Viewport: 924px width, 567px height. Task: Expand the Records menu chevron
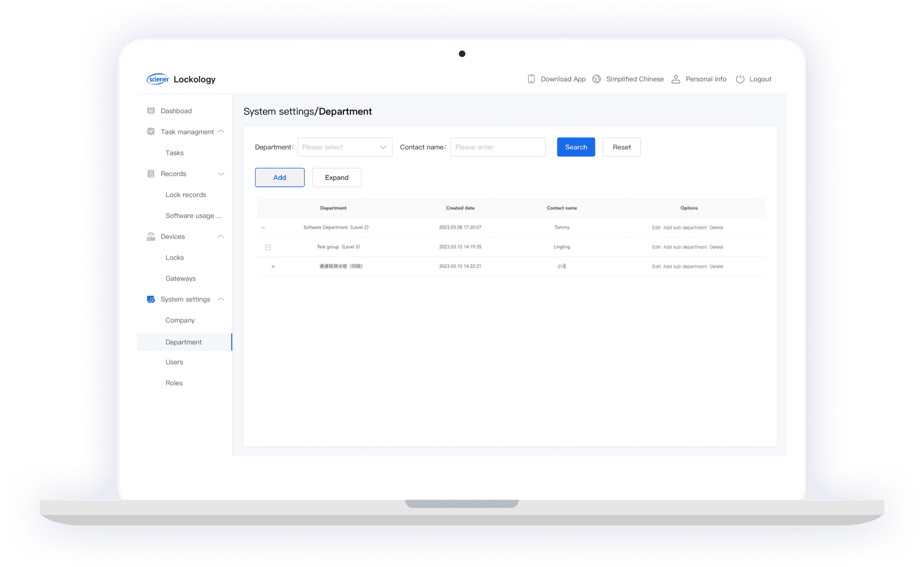[221, 174]
